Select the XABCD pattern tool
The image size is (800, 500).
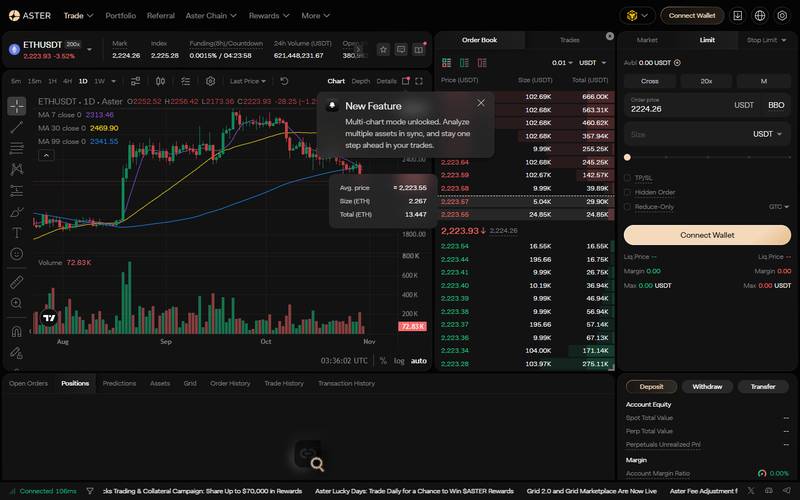coord(17,169)
